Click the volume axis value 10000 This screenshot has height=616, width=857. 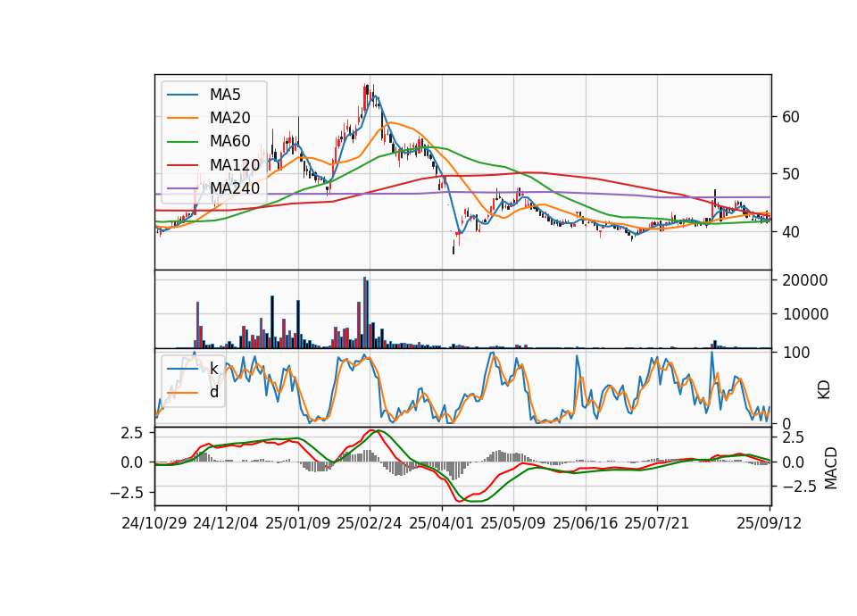click(805, 314)
